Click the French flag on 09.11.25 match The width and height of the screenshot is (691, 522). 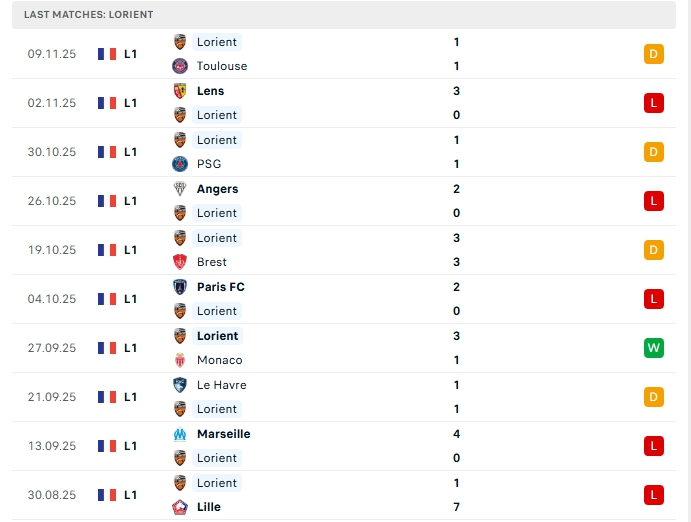tap(107, 54)
